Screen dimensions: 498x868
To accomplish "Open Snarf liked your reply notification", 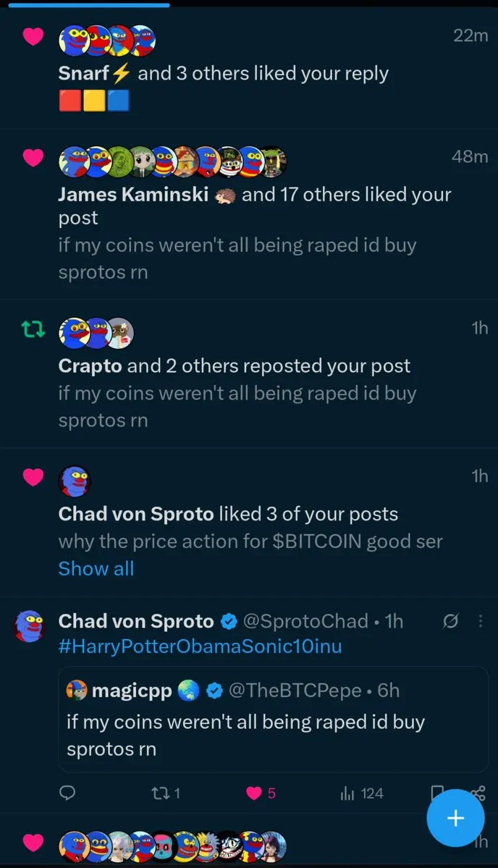I will click(x=249, y=68).
